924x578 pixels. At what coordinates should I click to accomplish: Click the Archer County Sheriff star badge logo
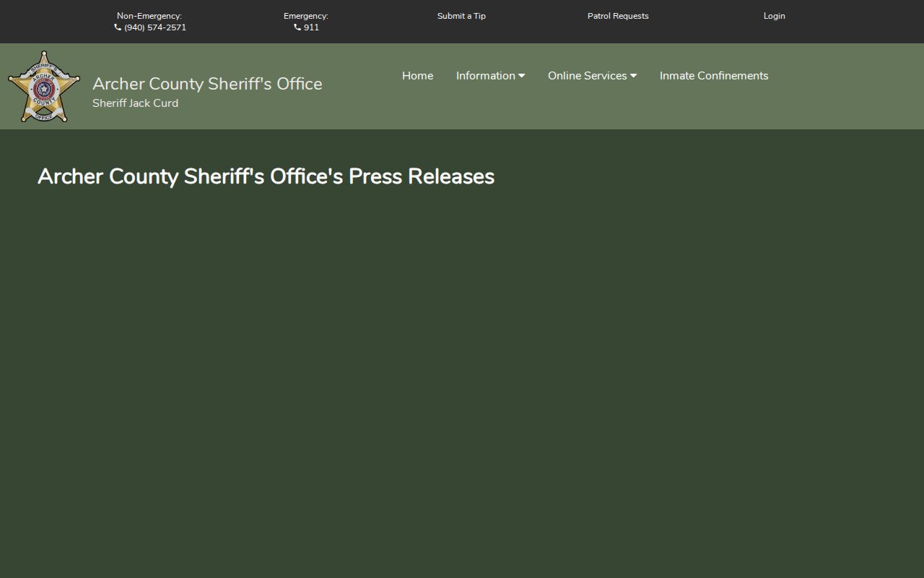[x=44, y=87]
